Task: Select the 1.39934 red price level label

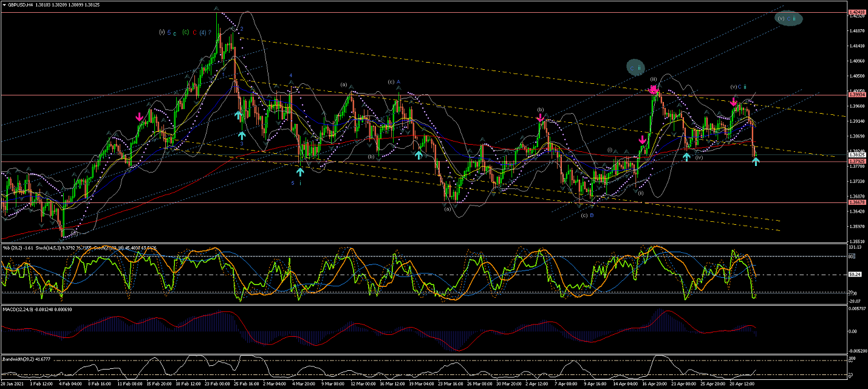Action: point(856,95)
